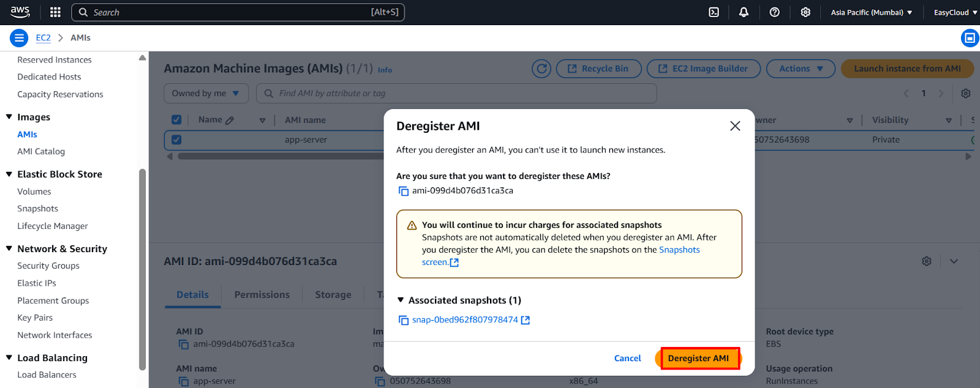Collapse the Load Balancing section
This screenshot has height=388, width=980.
[x=9, y=358]
